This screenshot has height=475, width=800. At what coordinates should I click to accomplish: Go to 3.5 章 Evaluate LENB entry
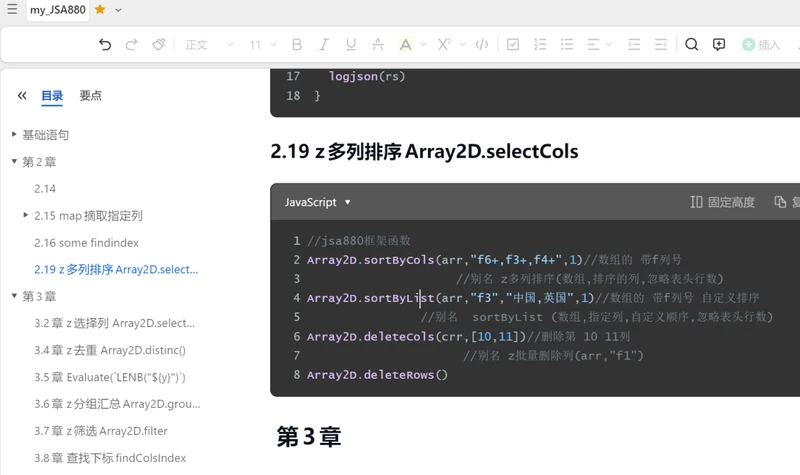coord(110,378)
